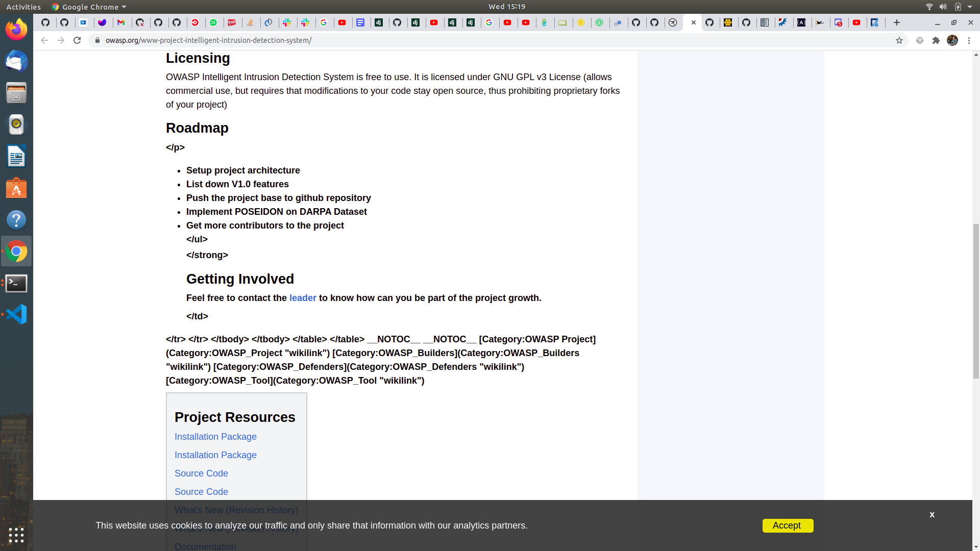Switch to the Gmail tab
980x551 pixels.
[121, 22]
